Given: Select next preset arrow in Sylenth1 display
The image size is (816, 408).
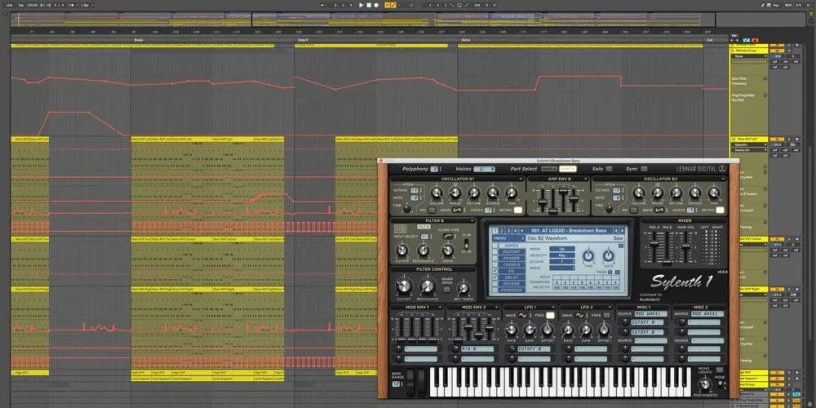Looking at the screenshot, I should tap(621, 231).
